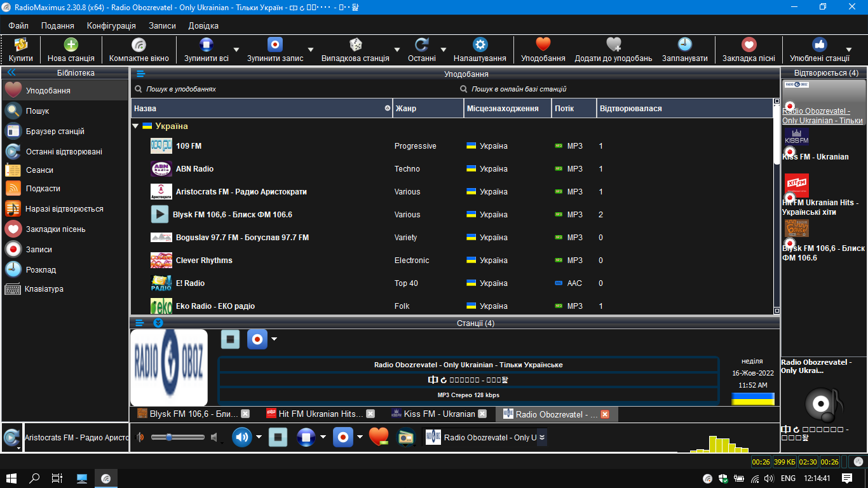Click the Зупинити запис toolbar icon
Image resolution: width=868 pixels, height=488 pixels.
[275, 44]
